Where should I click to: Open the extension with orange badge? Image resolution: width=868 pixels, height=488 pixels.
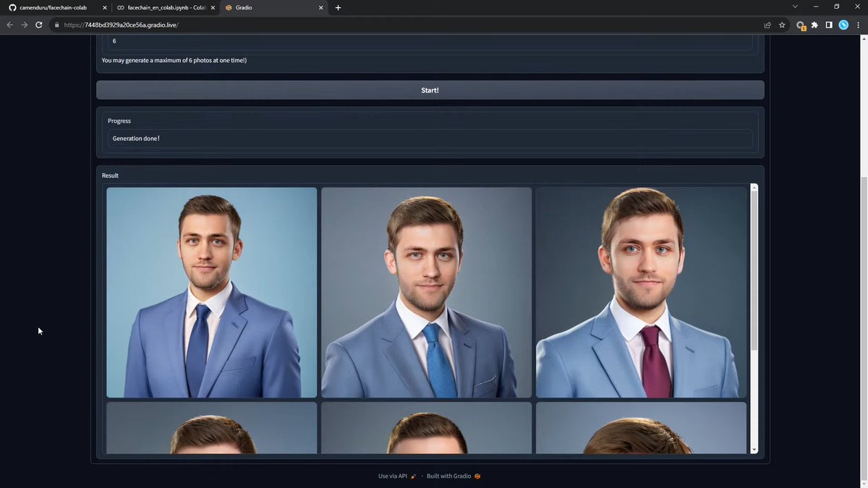pyautogui.click(x=801, y=25)
